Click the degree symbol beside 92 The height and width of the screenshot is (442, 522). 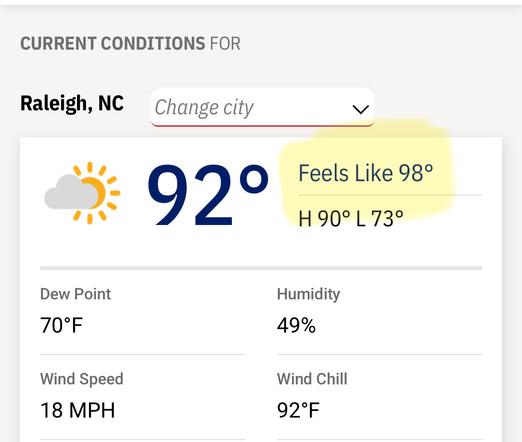point(254,179)
